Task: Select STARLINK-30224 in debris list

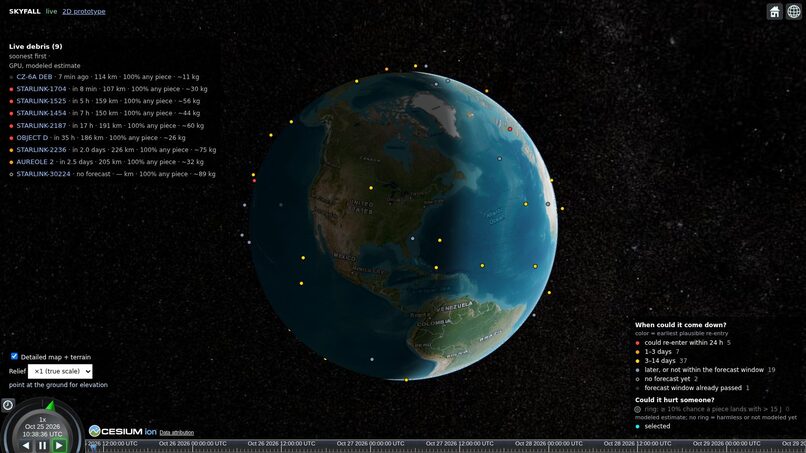Action: pos(43,174)
